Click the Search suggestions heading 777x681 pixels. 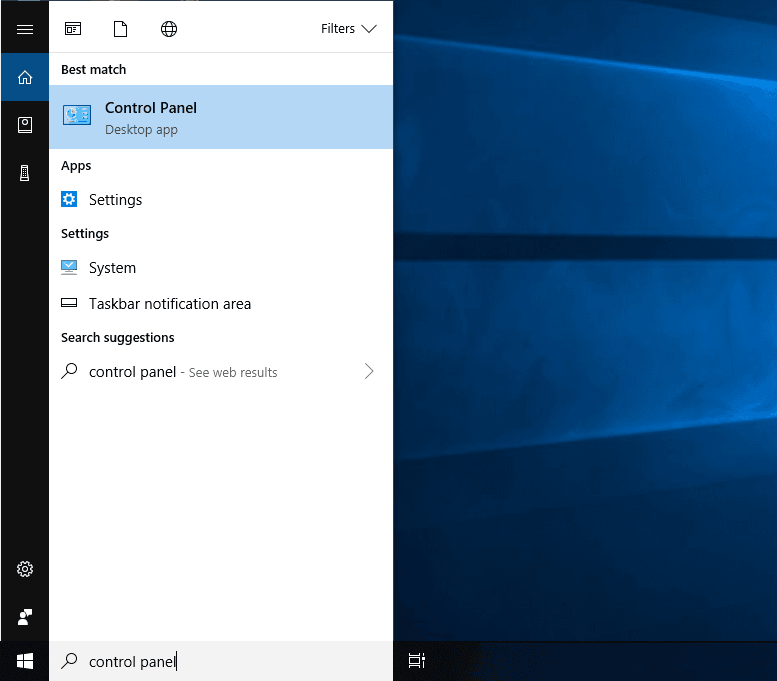(117, 338)
